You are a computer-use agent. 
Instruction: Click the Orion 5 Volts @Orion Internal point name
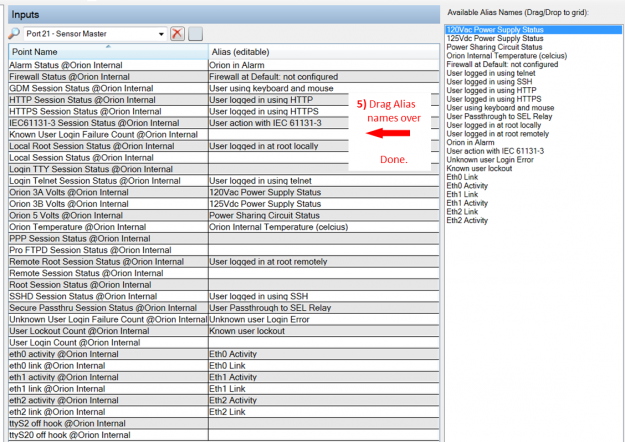[x=66, y=216]
